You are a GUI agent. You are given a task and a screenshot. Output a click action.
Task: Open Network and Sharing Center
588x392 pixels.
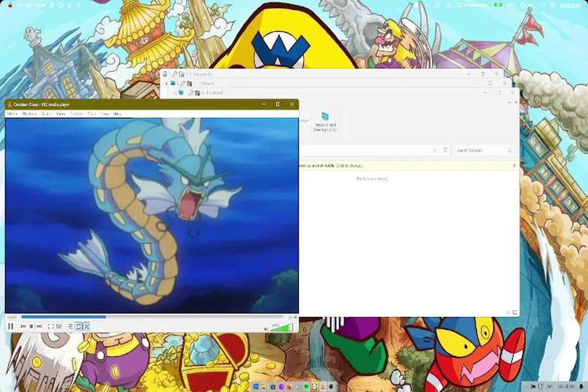click(325, 121)
